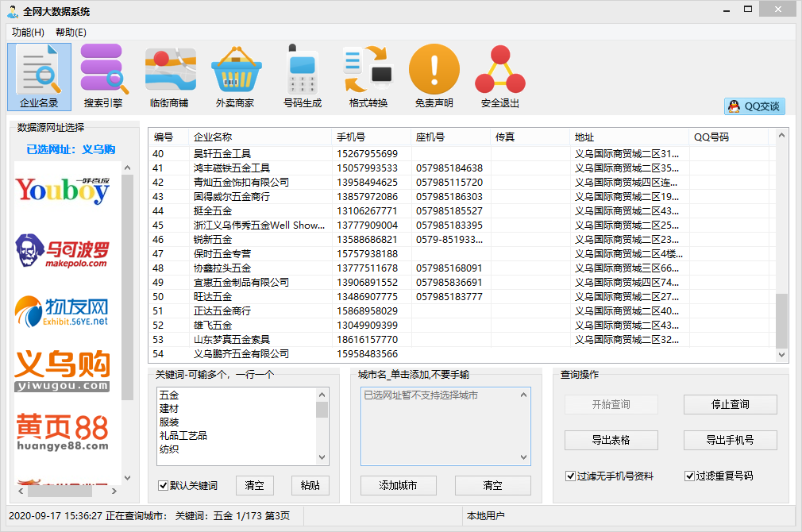Image resolution: width=802 pixels, height=532 pixels.
Task: Open the 格式转换 format conversion tool
Action: pos(368,75)
